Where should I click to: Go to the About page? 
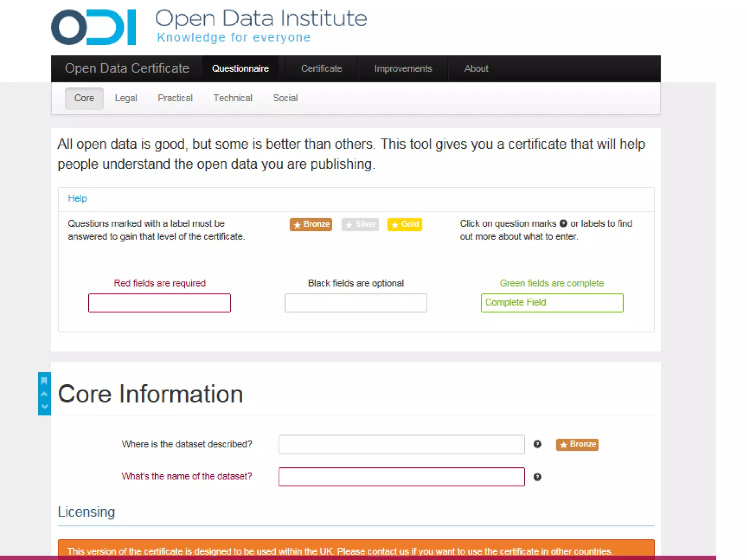[476, 69]
